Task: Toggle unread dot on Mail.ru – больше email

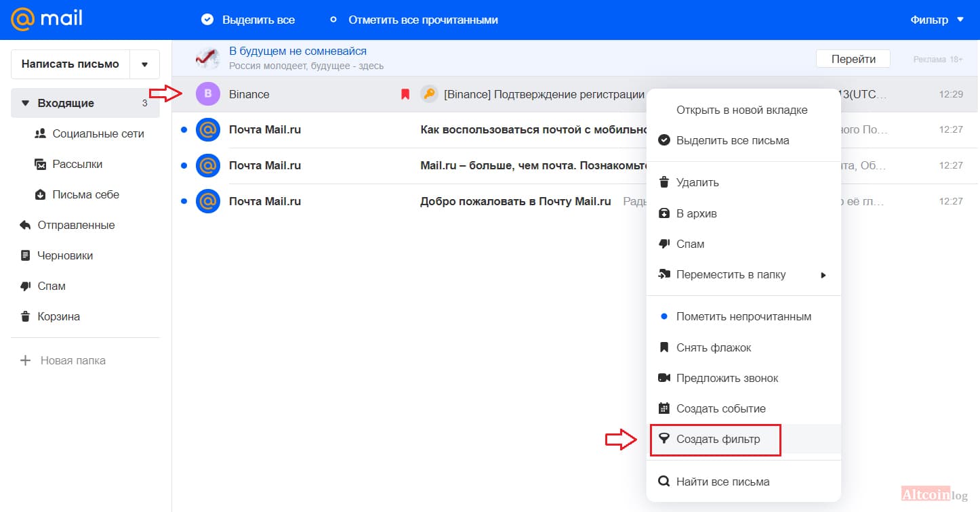Action: tap(184, 165)
